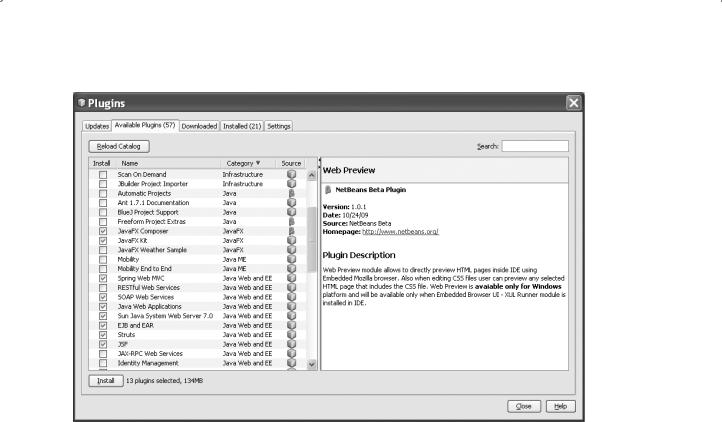Screen dimensions: 722x422
Task: Click source icon for RESTful Web Services row
Action: click(291, 287)
